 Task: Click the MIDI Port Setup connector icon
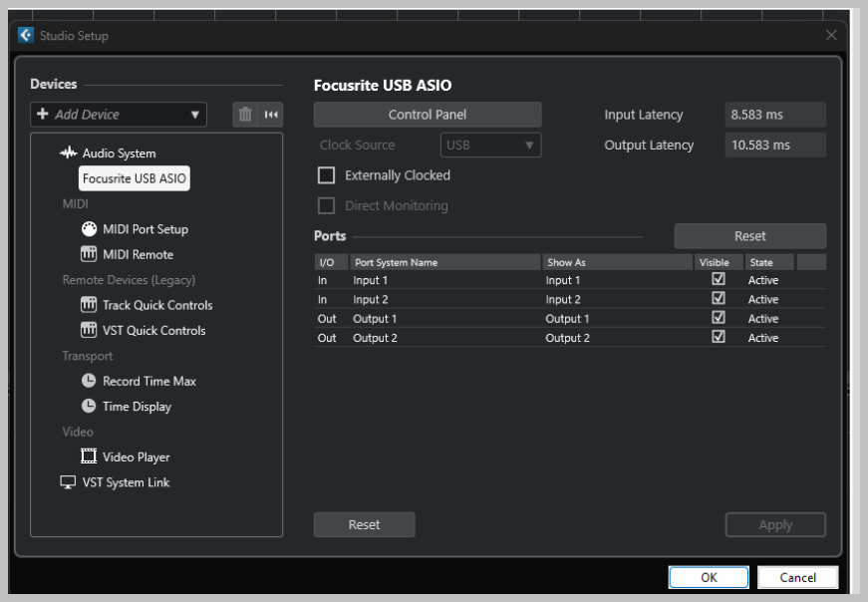click(89, 228)
